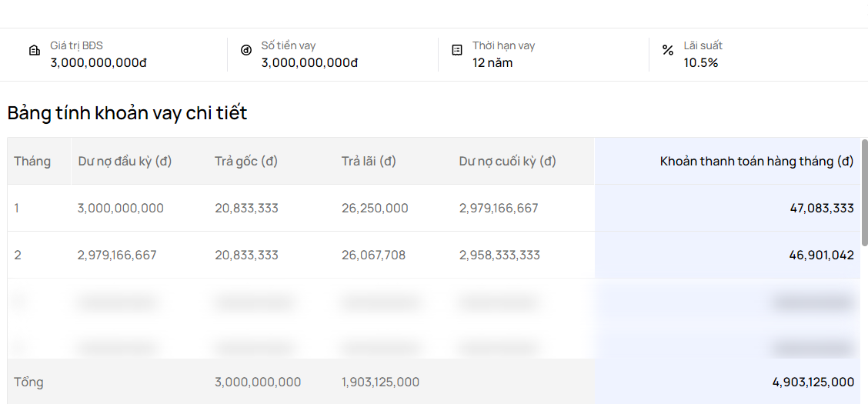Viewport: 868px width, 404px height.
Task: Click the percent icon beside Lãi suất
Action: tap(668, 51)
